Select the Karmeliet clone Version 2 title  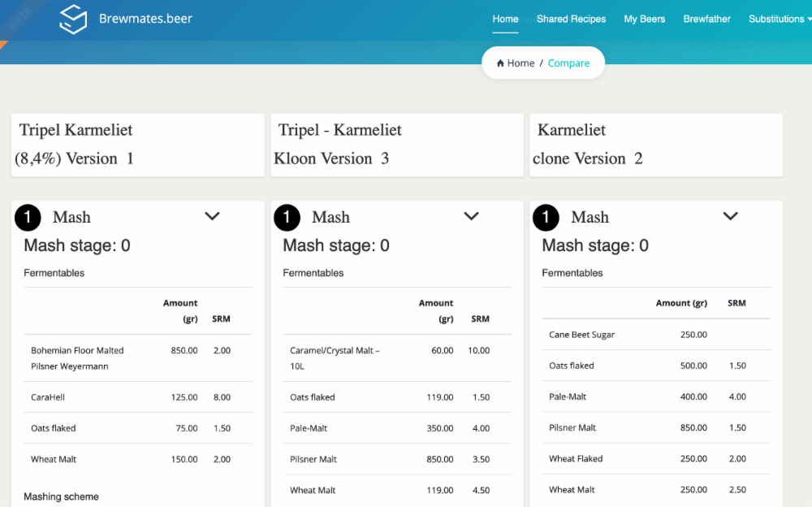coord(588,144)
